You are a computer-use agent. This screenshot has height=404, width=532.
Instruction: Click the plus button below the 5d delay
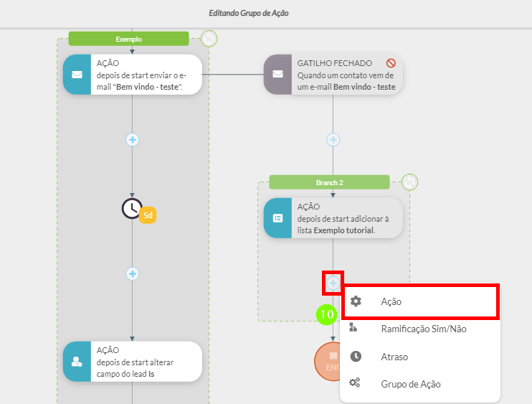coord(132,273)
